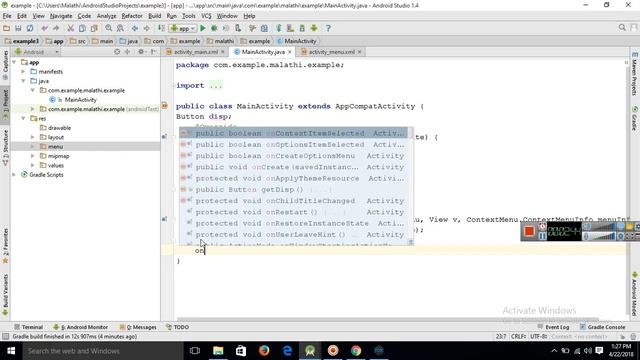
Task: Click the Make Project icon
Action: tap(161, 28)
